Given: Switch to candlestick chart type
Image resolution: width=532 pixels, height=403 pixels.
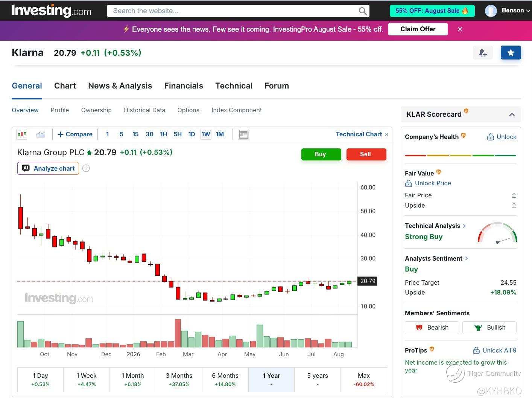Looking at the screenshot, I should pos(22,134).
